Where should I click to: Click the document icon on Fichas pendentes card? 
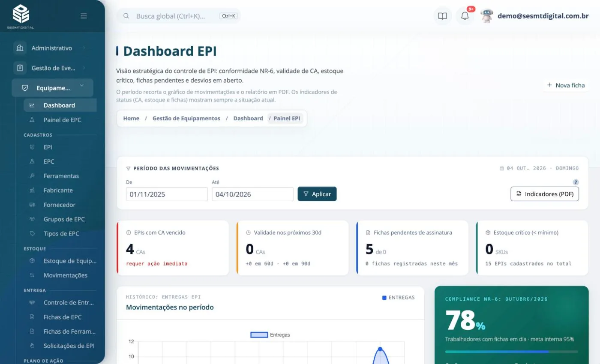tap(368, 233)
